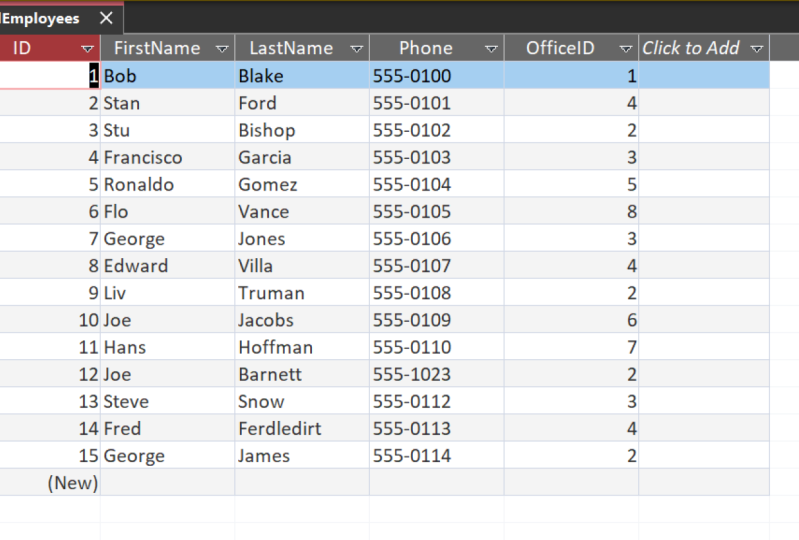The height and width of the screenshot is (540, 799).
Task: Open the Click to Add dropdown arrow
Action: click(x=756, y=48)
